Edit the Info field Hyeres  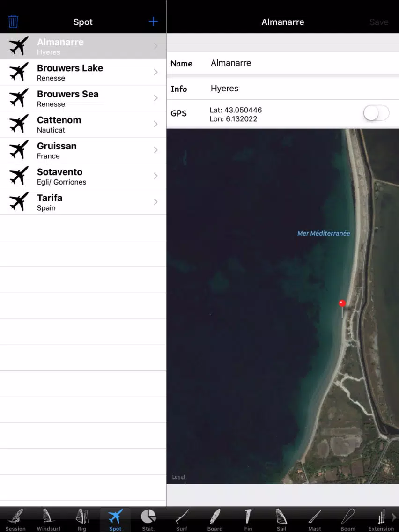click(283, 89)
